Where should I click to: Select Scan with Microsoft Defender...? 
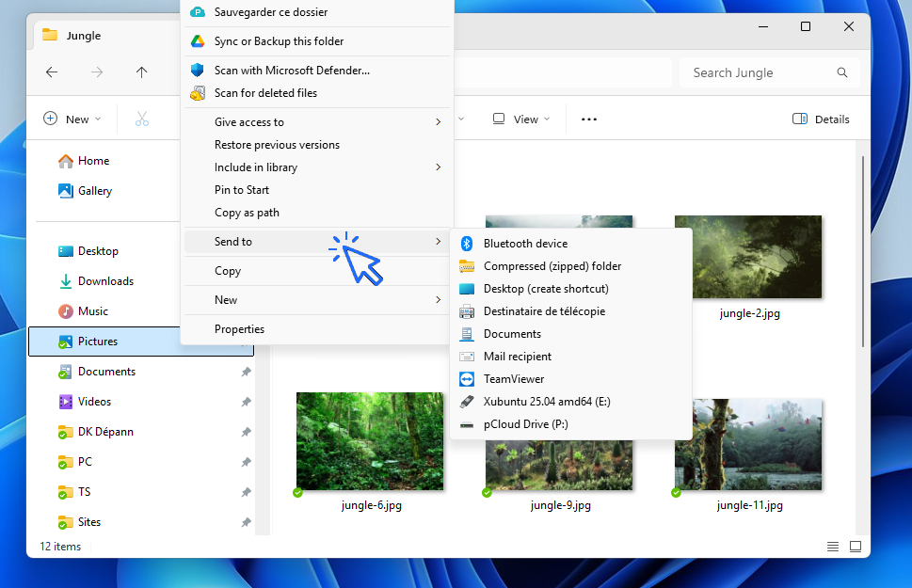coord(317,71)
